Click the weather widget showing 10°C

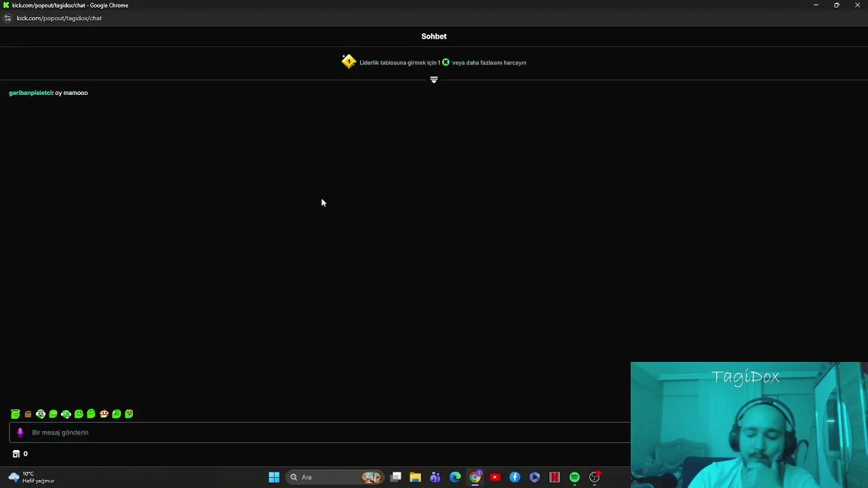pos(31,477)
